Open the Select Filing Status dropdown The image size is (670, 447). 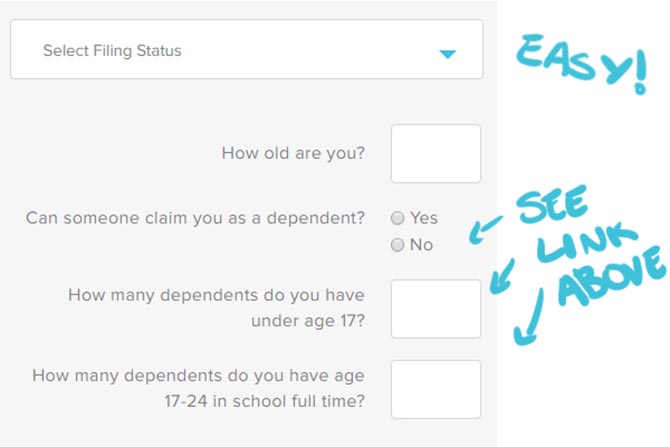(x=247, y=49)
